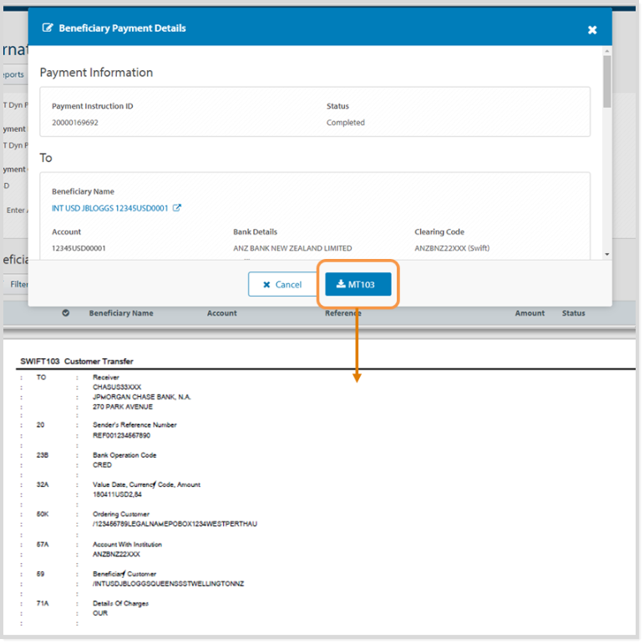Close the dialog with the X icon
The height and width of the screenshot is (644, 644).
(x=592, y=30)
